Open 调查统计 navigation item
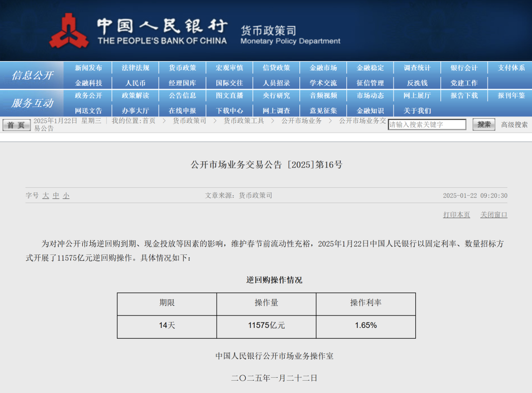The height and width of the screenshot is (393, 532). click(x=417, y=68)
